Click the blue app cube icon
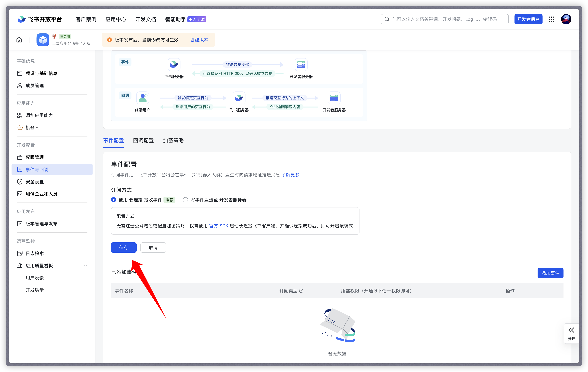This screenshot has width=588, height=372. click(x=43, y=40)
